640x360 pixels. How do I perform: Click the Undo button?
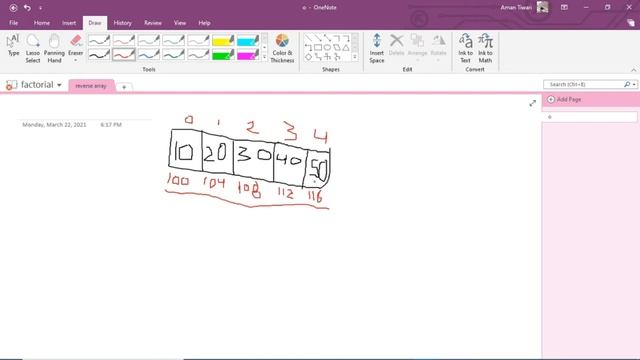(27, 8)
